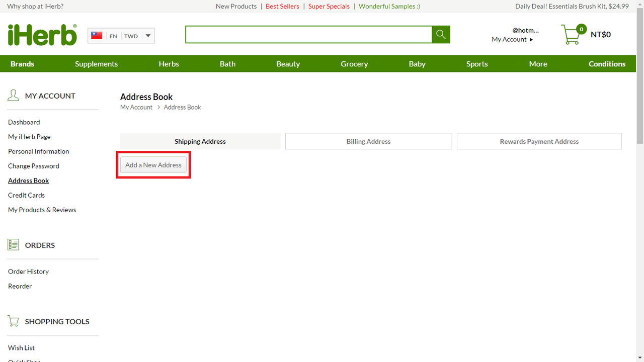
Task: Click the iHerb logo
Action: click(42, 35)
